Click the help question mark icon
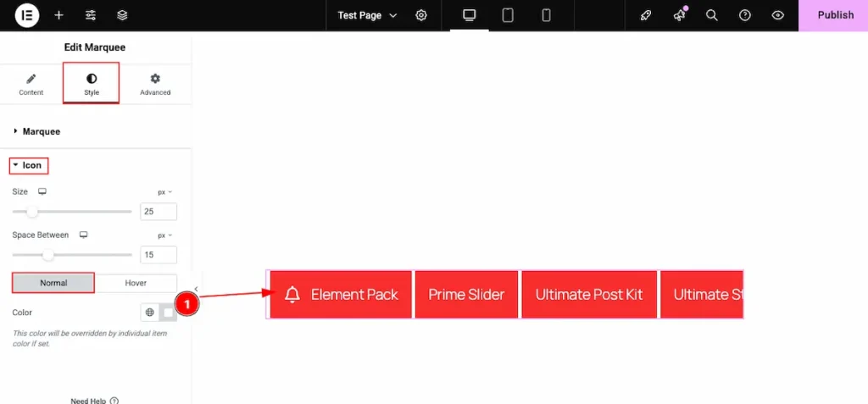The image size is (868, 404). pos(745,15)
